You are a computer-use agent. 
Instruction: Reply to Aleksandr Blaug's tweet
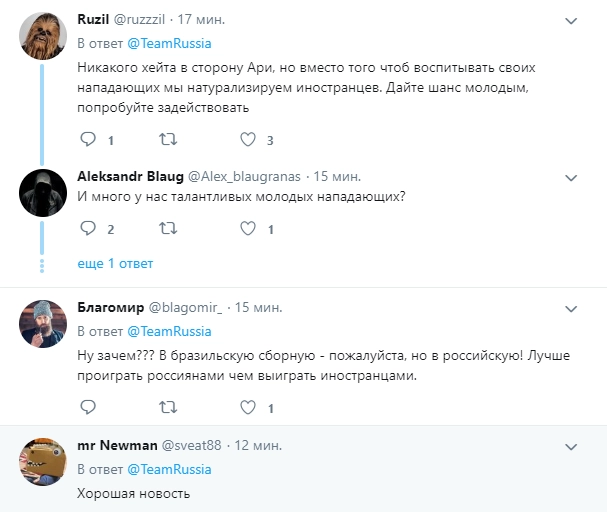tap(87, 229)
